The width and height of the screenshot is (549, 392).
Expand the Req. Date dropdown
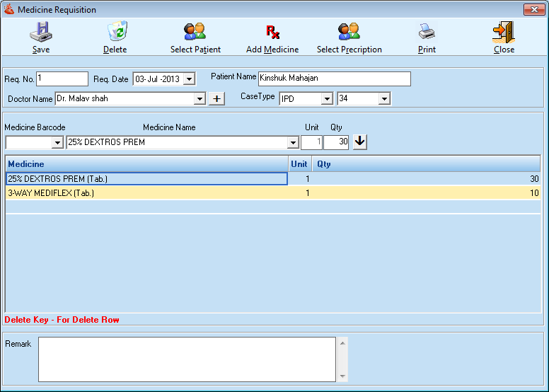pyautogui.click(x=189, y=79)
